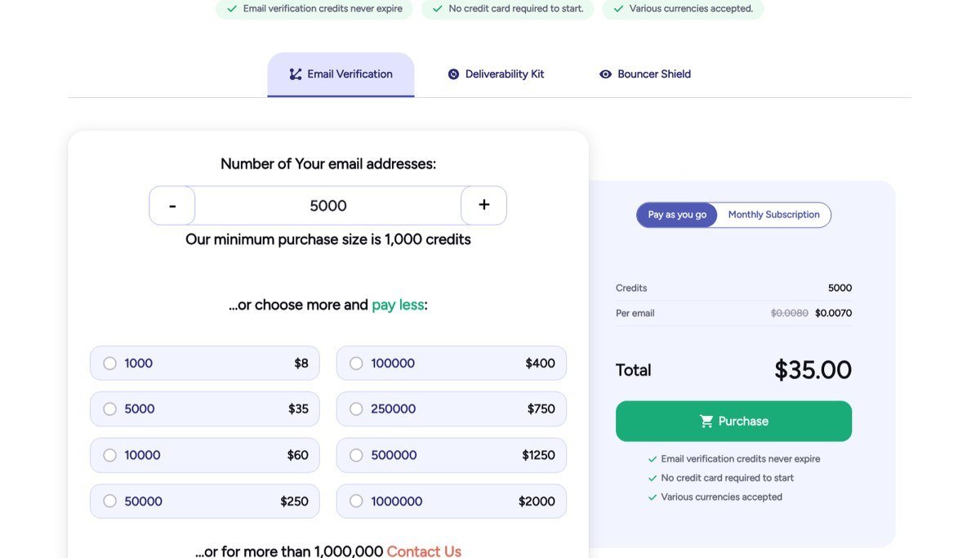Click the 'pay less' green text
The width and height of the screenshot is (980, 558).
pos(398,305)
